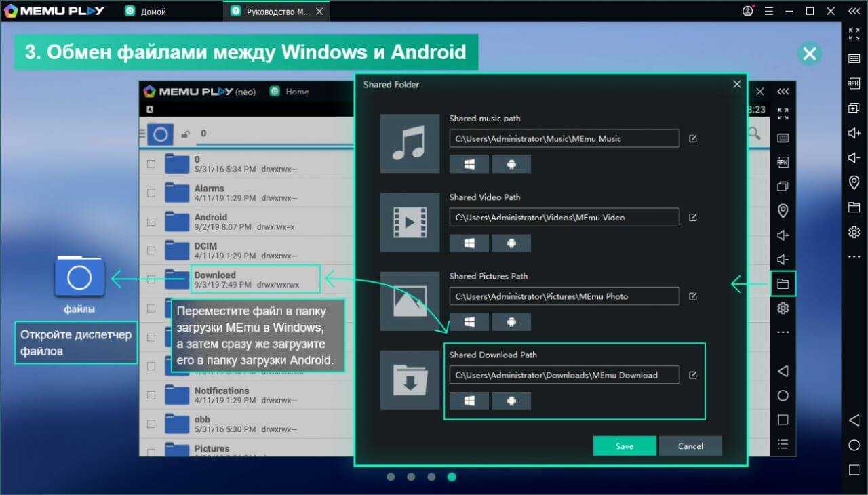Check the box next to folder 0
Image resolution: width=868 pixels, height=495 pixels.
151,164
